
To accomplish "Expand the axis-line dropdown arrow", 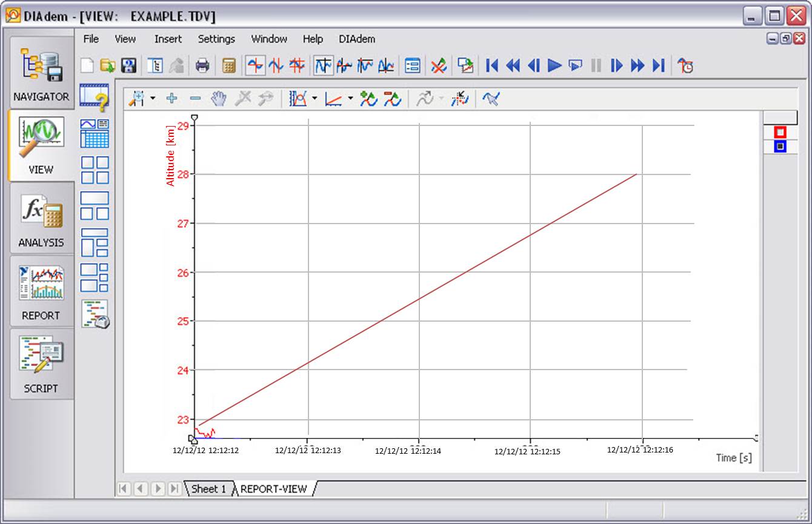I will pos(350,99).
